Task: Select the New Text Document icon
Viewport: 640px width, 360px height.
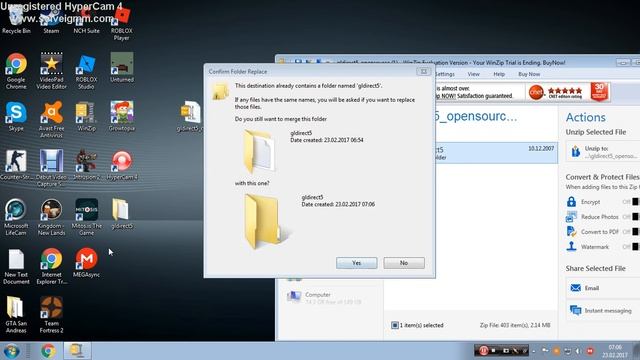Action: click(x=16, y=266)
